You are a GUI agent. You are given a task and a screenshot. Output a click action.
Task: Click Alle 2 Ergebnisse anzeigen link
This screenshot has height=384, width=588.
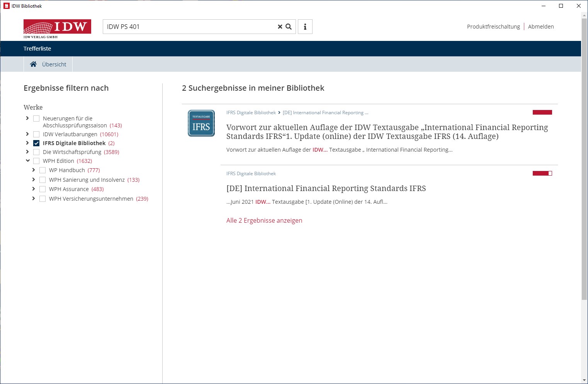(264, 220)
